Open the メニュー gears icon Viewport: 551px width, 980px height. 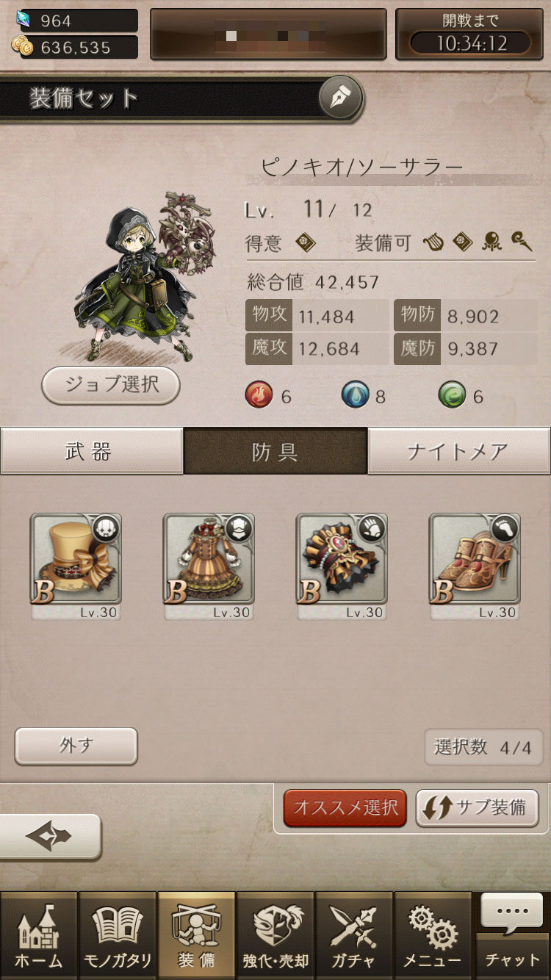[433, 935]
